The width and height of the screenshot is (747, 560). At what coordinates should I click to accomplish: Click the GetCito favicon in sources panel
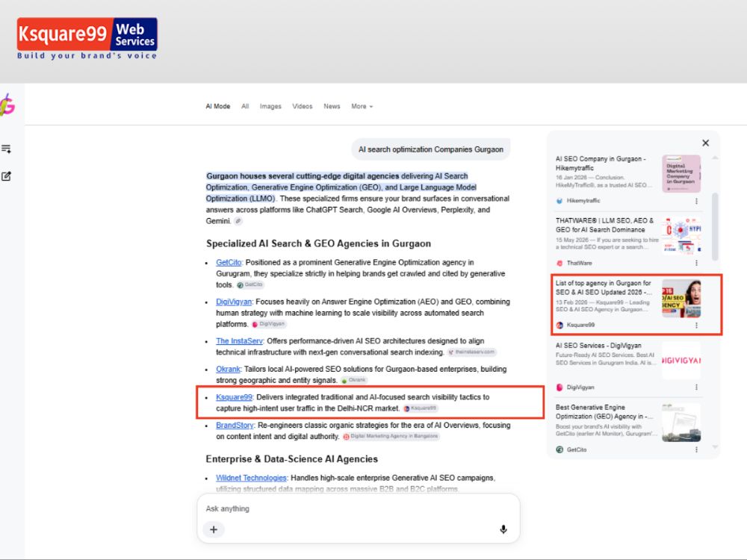coord(560,449)
